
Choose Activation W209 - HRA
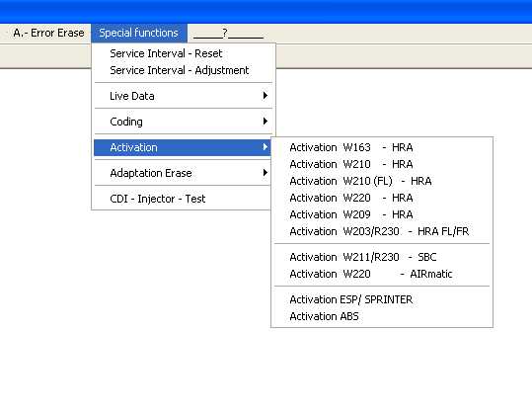click(x=382, y=214)
